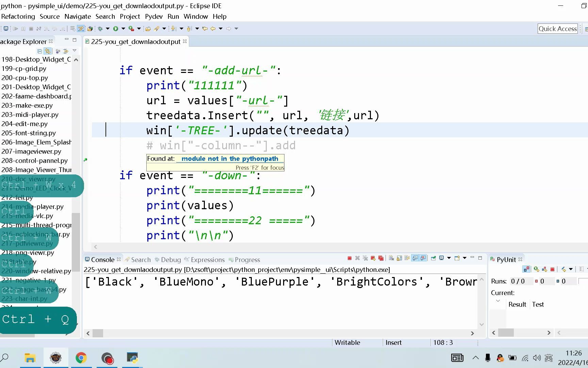This screenshot has height=368, width=588.
Task: Relaunch last PyUnit test icon
Action: click(x=536, y=269)
